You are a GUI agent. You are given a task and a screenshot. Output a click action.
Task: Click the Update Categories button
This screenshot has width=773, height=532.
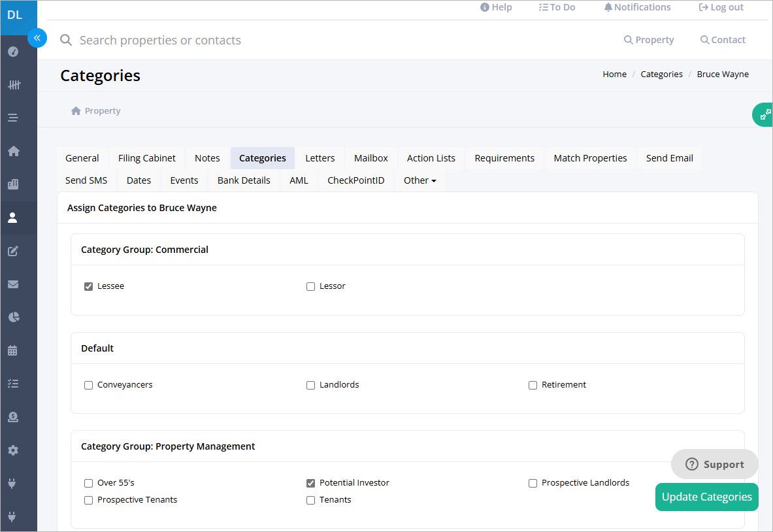706,497
